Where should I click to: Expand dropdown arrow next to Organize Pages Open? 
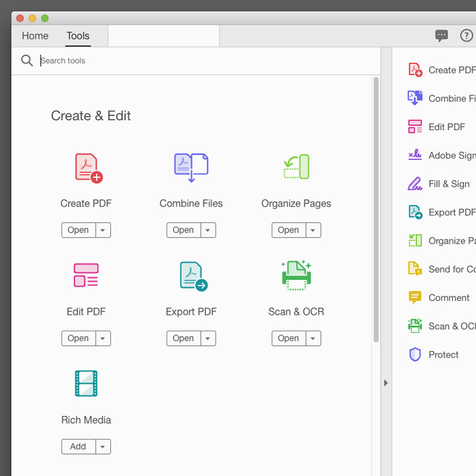313,230
